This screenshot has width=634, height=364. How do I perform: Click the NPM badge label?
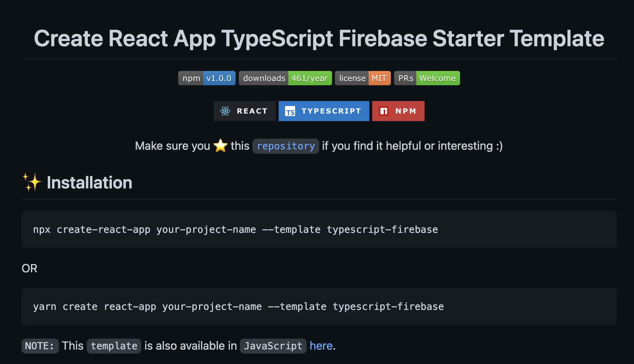tap(406, 111)
